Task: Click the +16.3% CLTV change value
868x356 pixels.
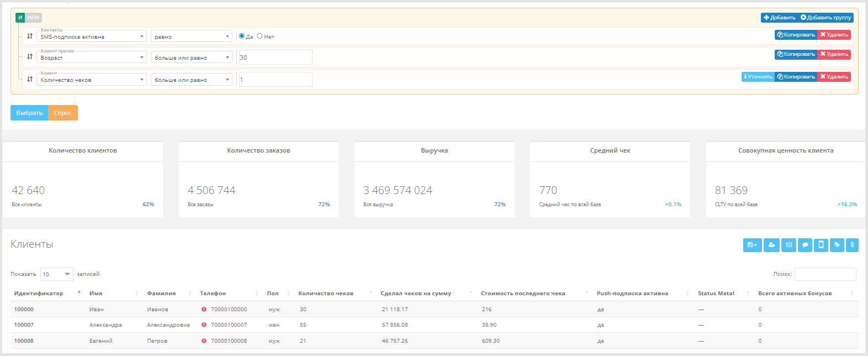Action: click(x=847, y=205)
